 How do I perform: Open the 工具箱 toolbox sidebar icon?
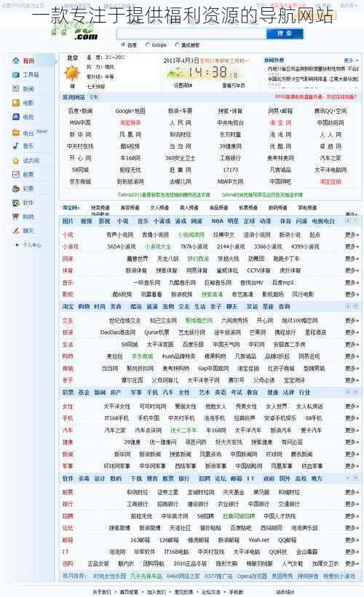[x=16, y=74]
